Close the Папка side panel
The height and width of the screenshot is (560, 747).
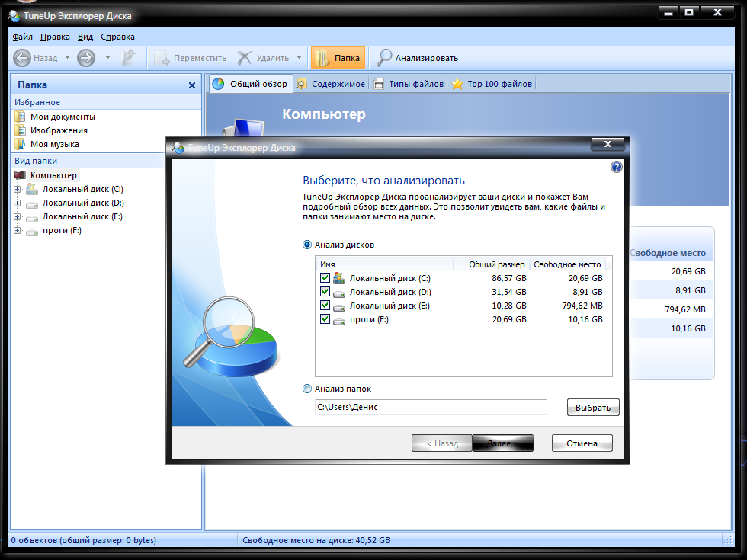click(192, 85)
